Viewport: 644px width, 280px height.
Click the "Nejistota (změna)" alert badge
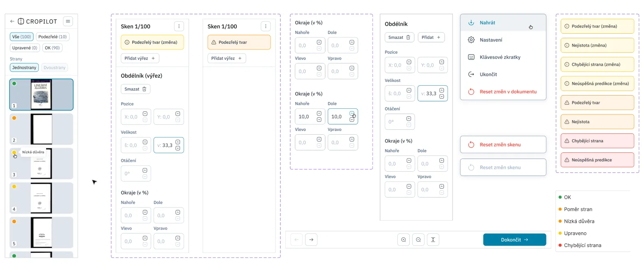pyautogui.click(x=597, y=45)
